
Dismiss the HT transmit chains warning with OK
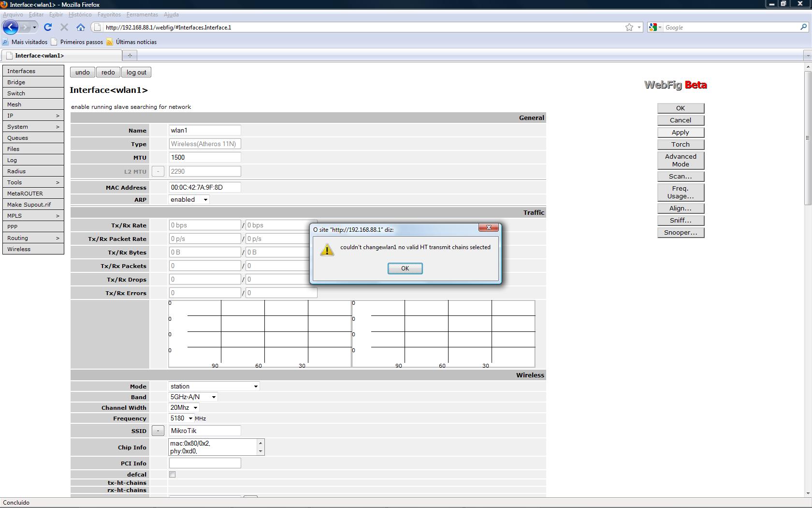pyautogui.click(x=405, y=268)
